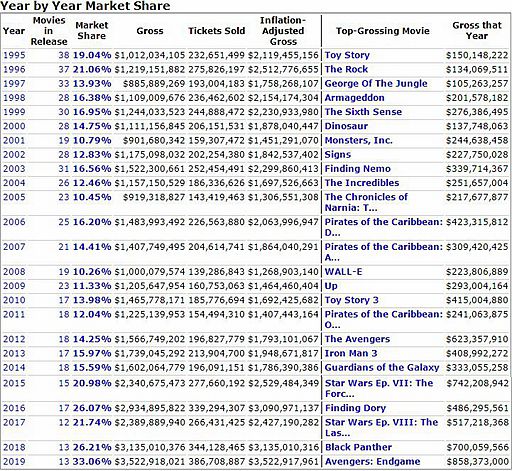Select the Monsters, Inc. link
Image resolution: width=512 pixels, height=471 pixels.
358,140
